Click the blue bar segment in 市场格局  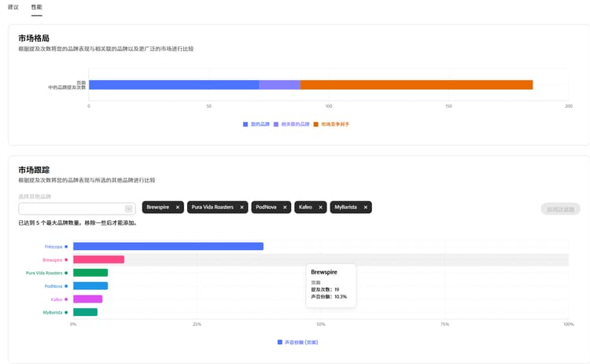(174, 85)
